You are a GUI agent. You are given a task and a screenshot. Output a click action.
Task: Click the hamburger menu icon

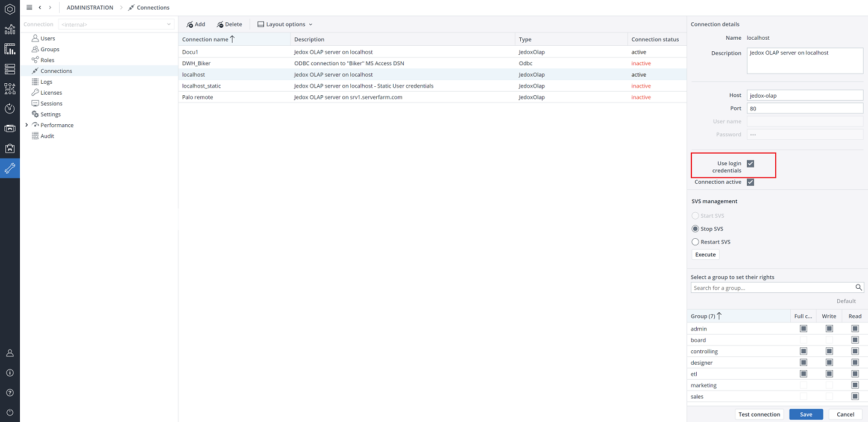pyautogui.click(x=29, y=7)
